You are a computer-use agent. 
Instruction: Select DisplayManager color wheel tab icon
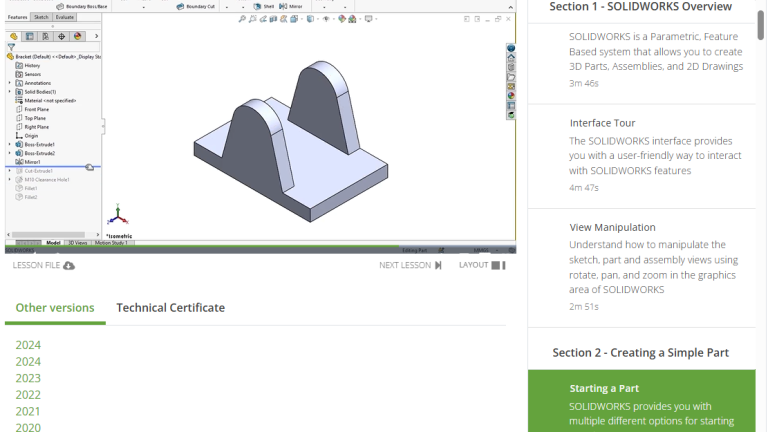[77, 36]
